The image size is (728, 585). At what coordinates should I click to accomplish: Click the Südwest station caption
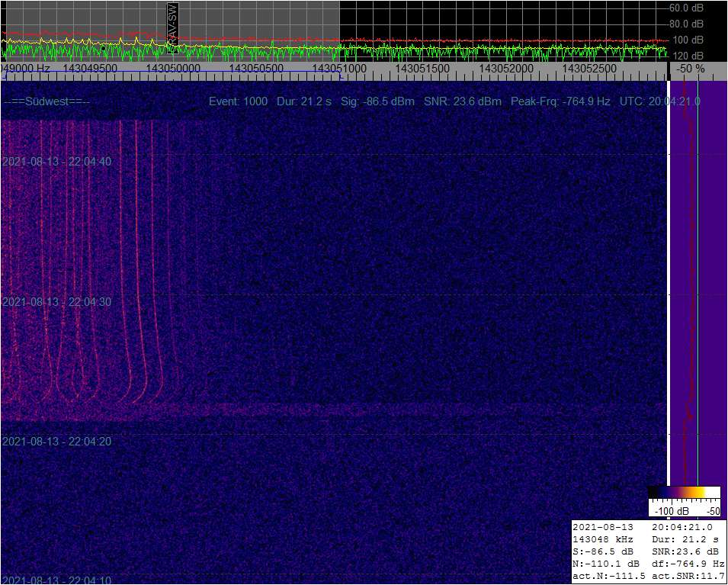pyautogui.click(x=47, y=101)
